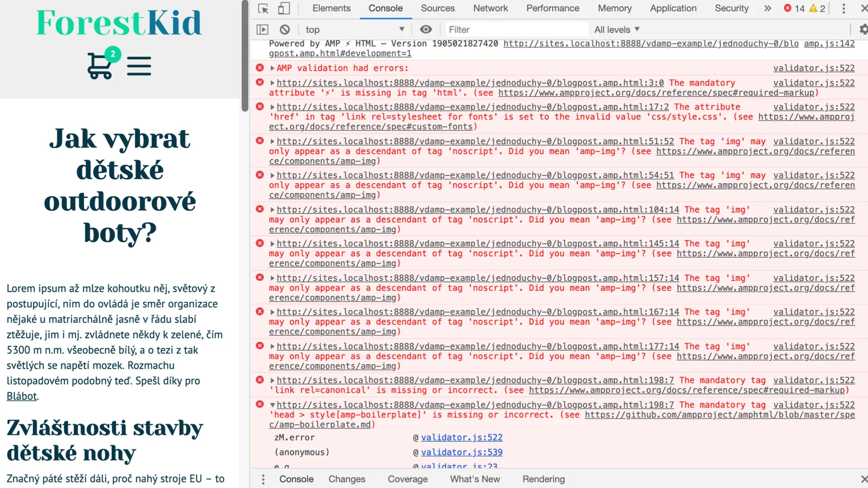Viewport: 868px width, 488px height.
Task: Show the console sidebar panel
Action: (263, 30)
